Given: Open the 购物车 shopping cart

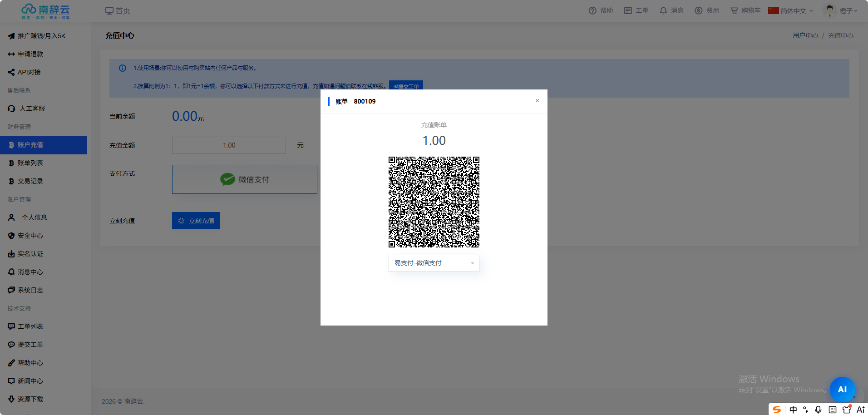Looking at the screenshot, I should (745, 10).
